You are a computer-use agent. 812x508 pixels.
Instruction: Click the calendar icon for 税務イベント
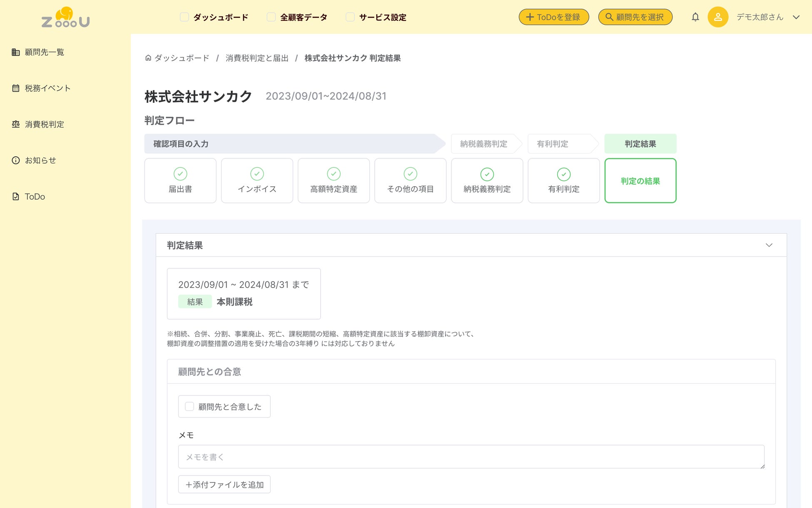point(16,88)
